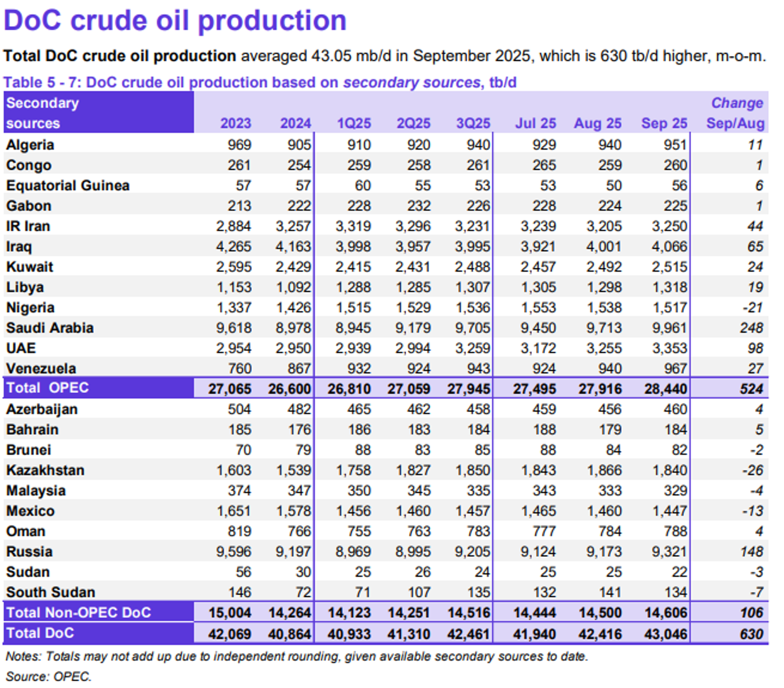Select Russia's Sep 25 value 9,321
Image resolution: width=784 pixels, height=688 pixels.
(x=669, y=551)
